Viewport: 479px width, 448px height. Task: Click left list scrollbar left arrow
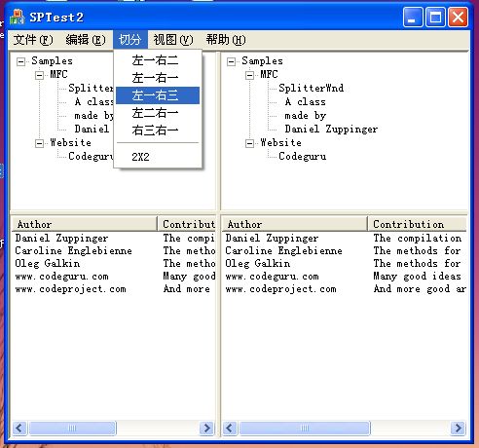[19, 429]
